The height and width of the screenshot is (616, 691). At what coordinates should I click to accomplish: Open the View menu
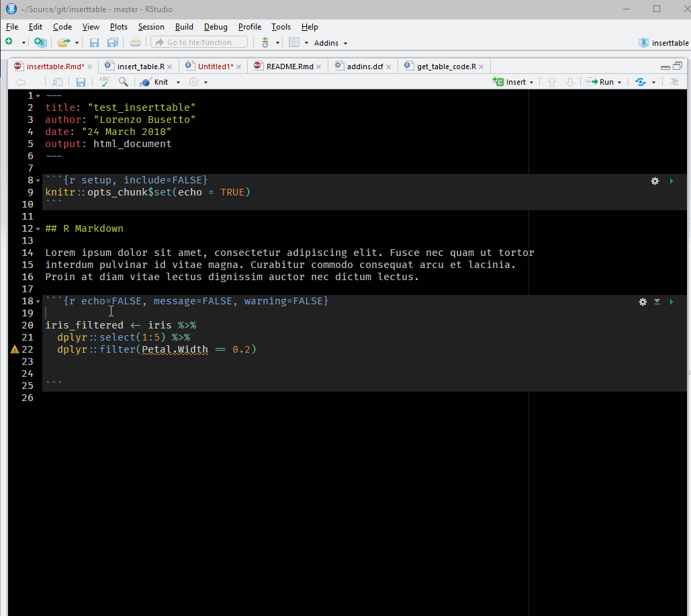(91, 27)
